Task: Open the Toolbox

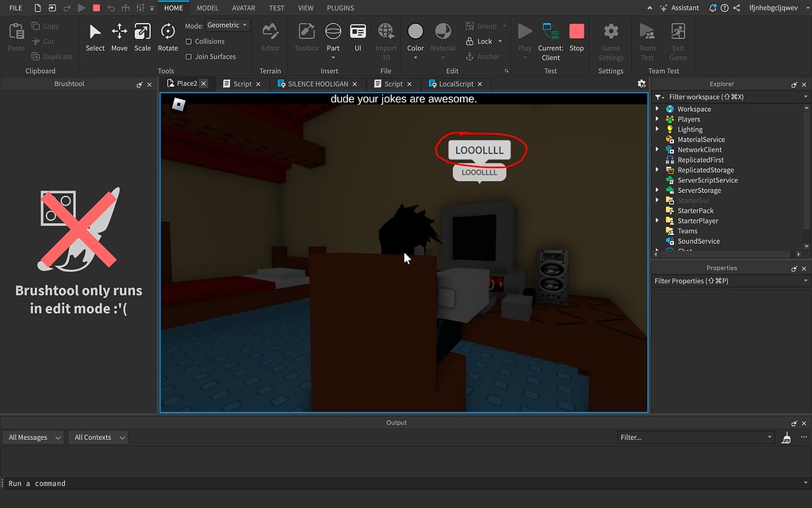Action: click(306, 37)
